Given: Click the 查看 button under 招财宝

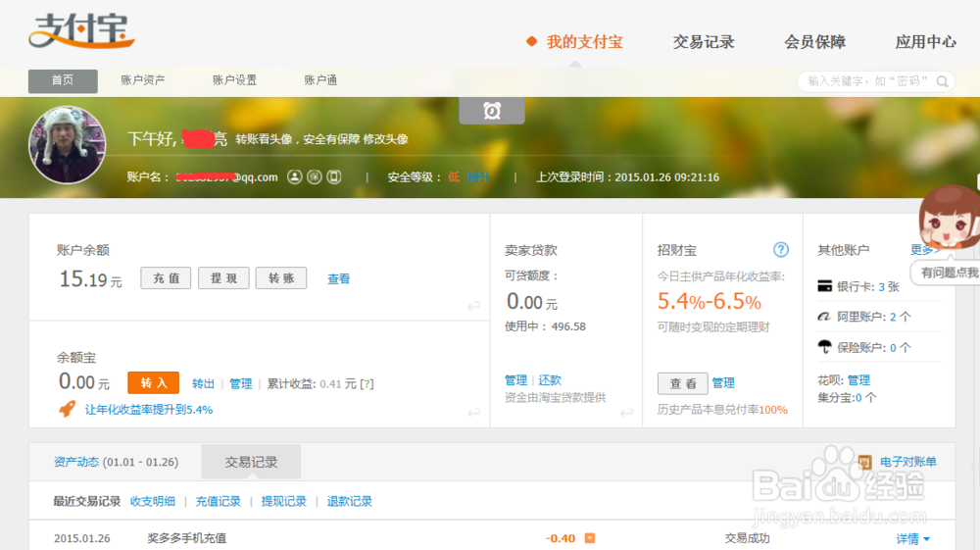Looking at the screenshot, I should 682,383.
